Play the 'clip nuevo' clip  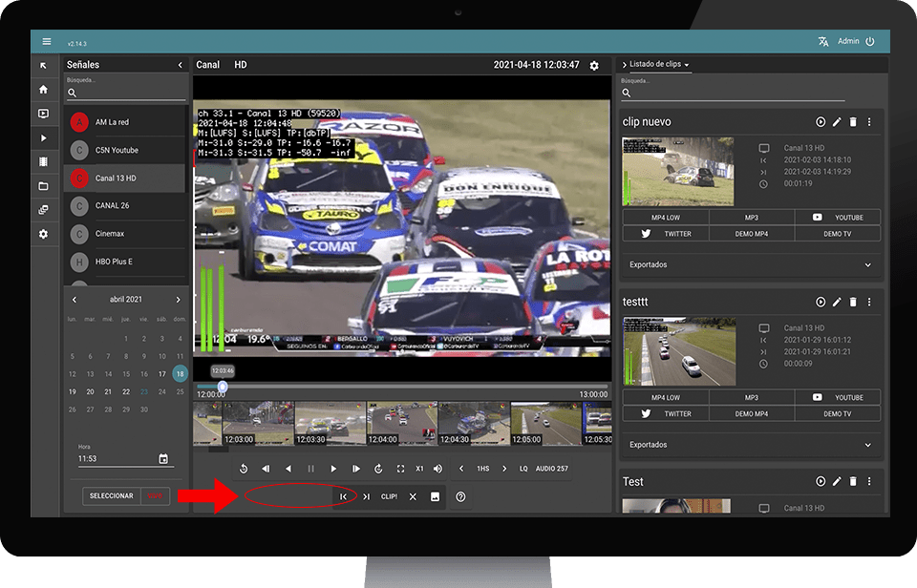click(x=821, y=121)
